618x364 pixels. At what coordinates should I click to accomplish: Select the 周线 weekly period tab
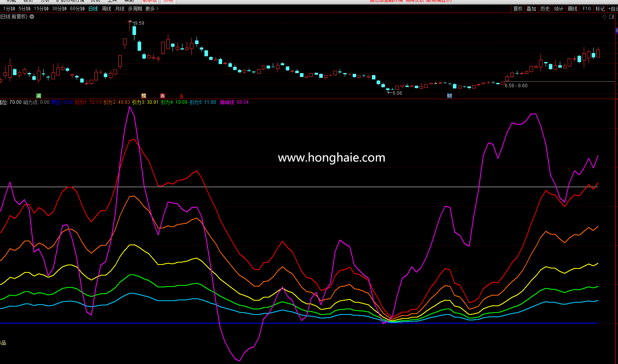pyautogui.click(x=107, y=9)
